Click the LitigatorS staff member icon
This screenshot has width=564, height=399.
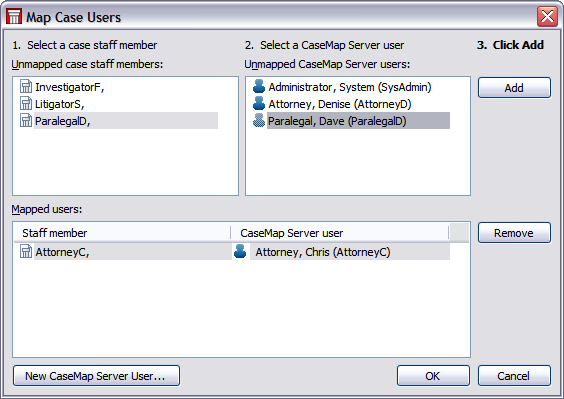(x=26, y=104)
